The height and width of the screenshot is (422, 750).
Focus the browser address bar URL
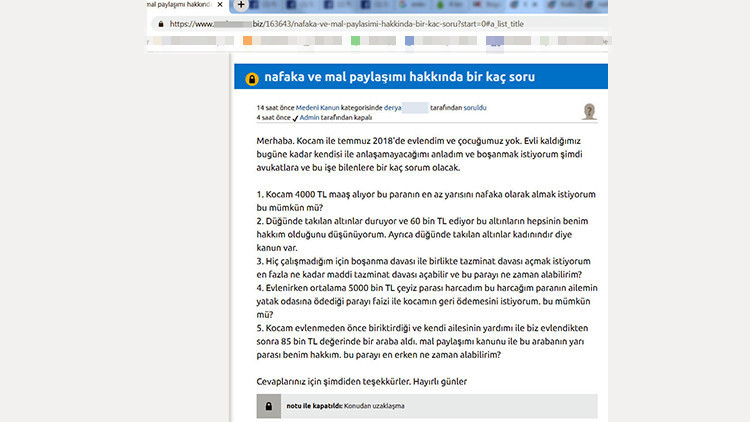[400, 22]
